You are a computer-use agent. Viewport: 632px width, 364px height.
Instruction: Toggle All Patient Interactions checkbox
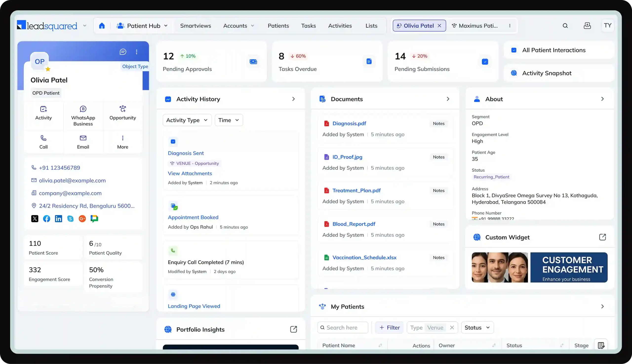514,50
